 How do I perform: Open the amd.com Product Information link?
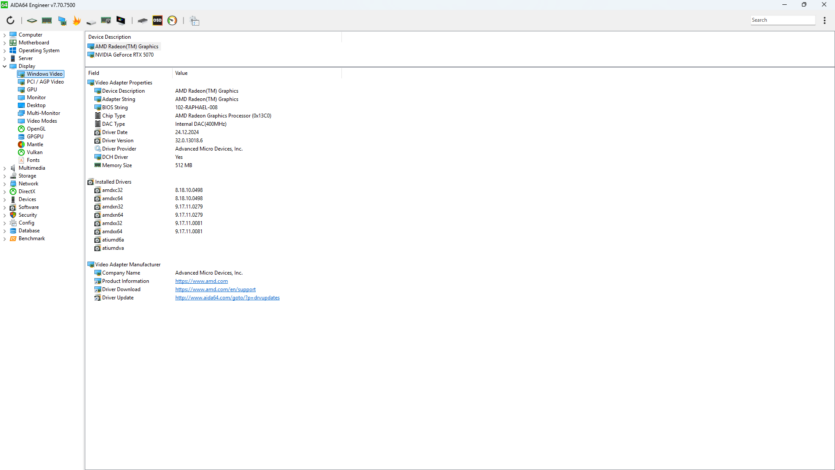click(201, 281)
